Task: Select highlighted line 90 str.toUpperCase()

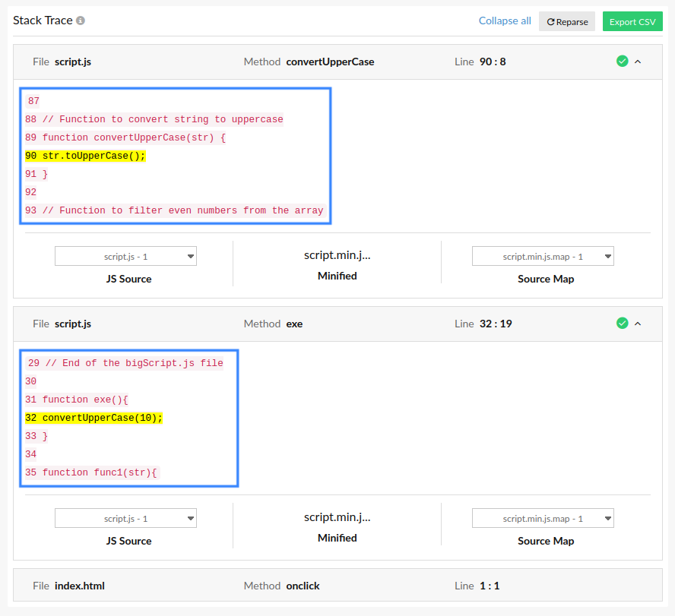Action: [84, 156]
